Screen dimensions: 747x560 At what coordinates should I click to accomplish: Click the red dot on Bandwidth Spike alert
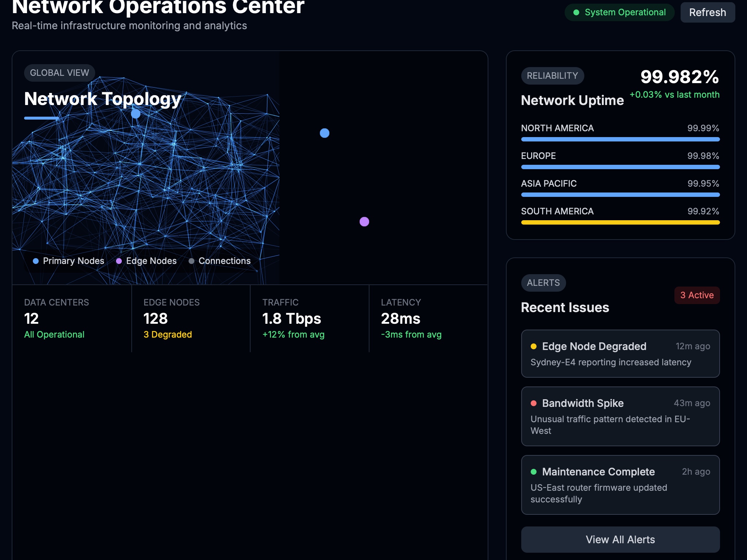tap(534, 404)
